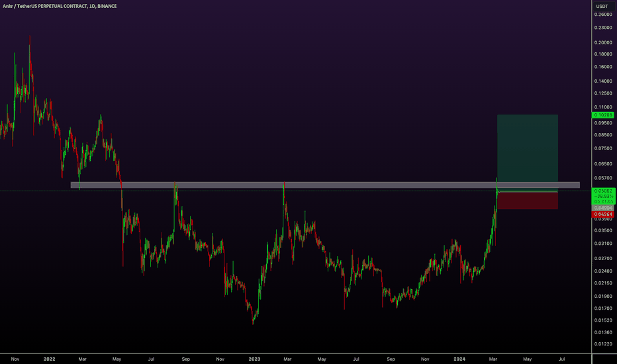This screenshot has width=617, height=364.
Task: Click the red 0.04264 stop price label
Action: click(x=603, y=214)
